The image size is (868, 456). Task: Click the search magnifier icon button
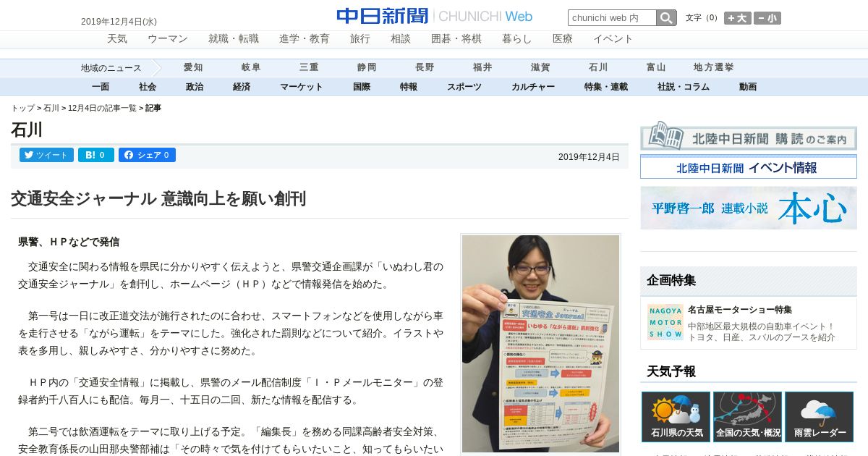point(666,17)
